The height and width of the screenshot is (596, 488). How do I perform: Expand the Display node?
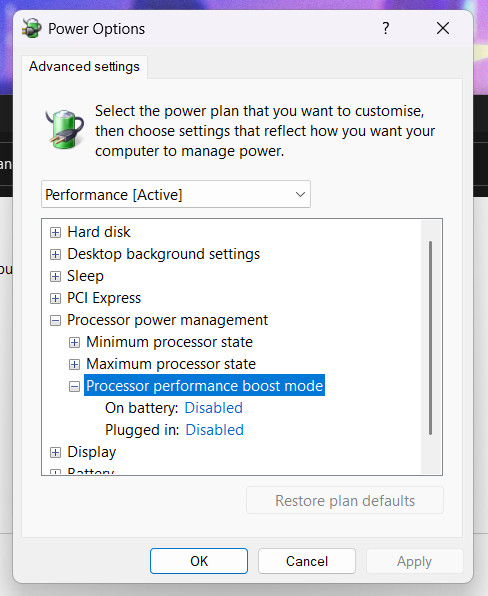click(55, 452)
